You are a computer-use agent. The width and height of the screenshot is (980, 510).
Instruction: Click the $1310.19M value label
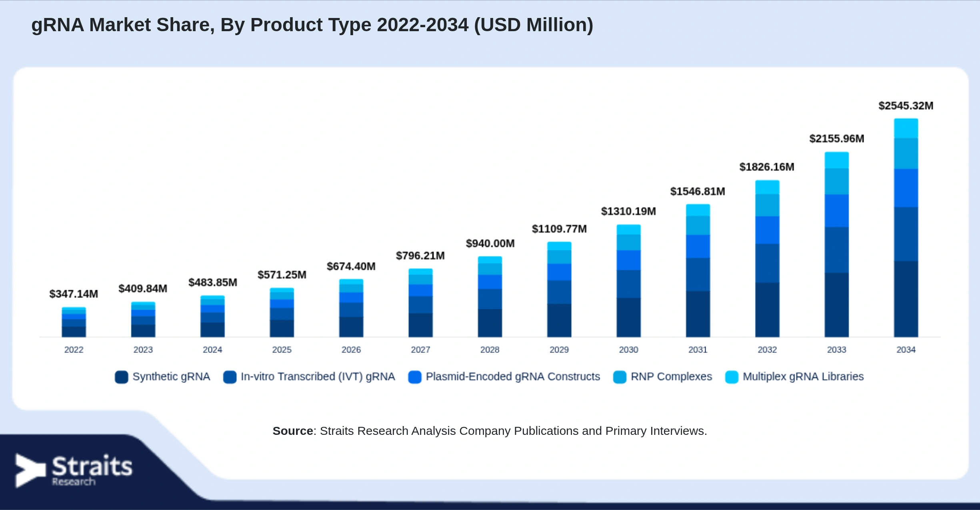(x=628, y=211)
